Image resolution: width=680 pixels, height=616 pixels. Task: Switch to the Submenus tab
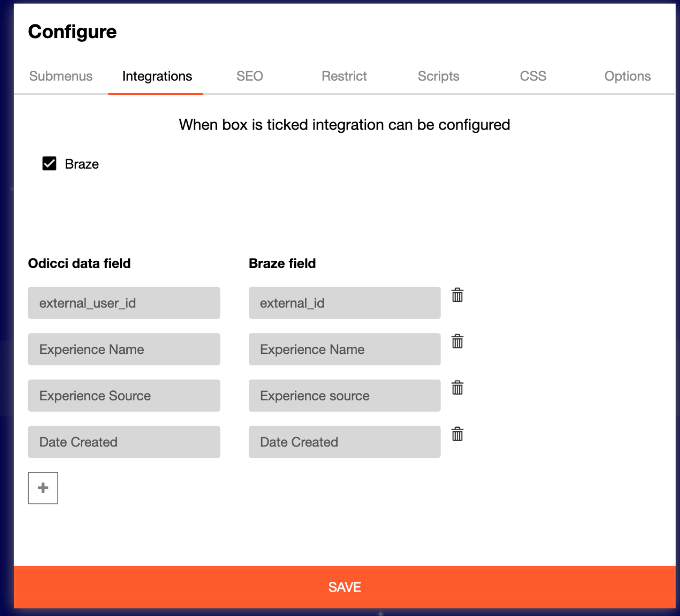61,76
